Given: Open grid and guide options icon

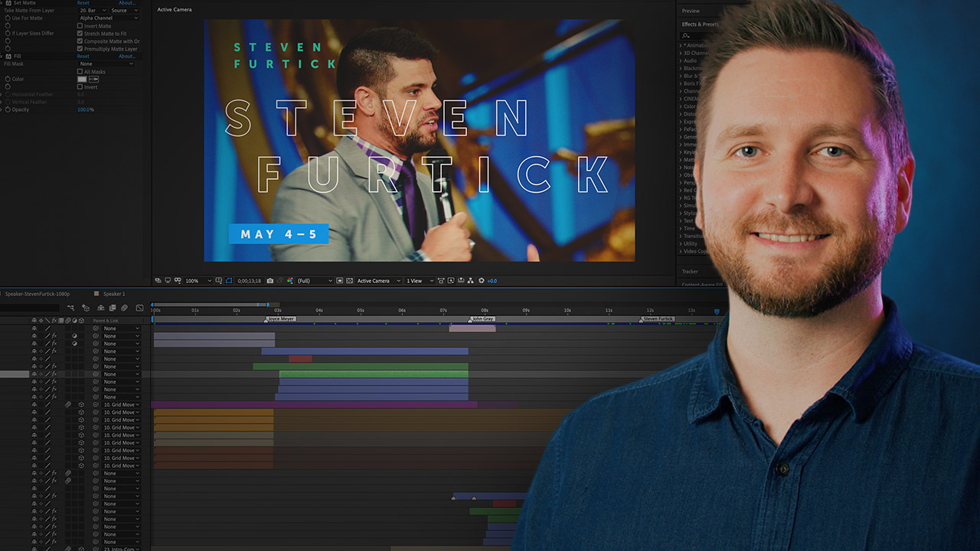Looking at the screenshot, I should pyautogui.click(x=217, y=280).
